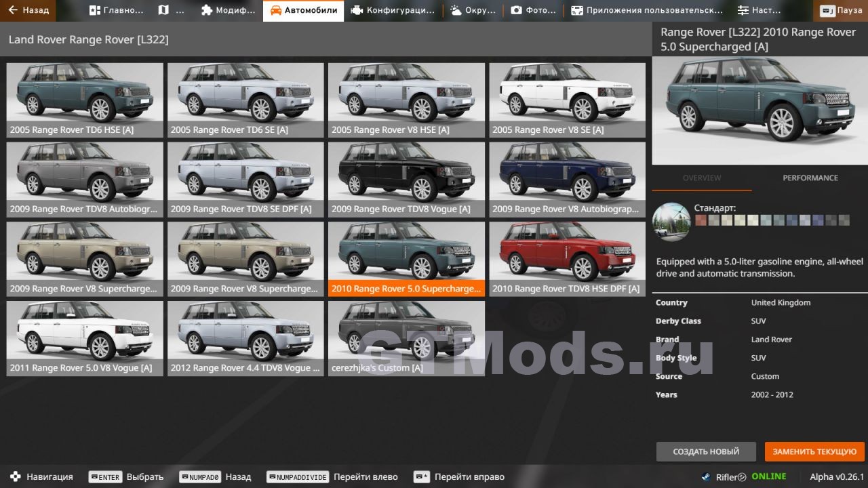Select cerezhjka's Custom configuration tile
This screenshot has height=488, width=868.
click(406, 338)
